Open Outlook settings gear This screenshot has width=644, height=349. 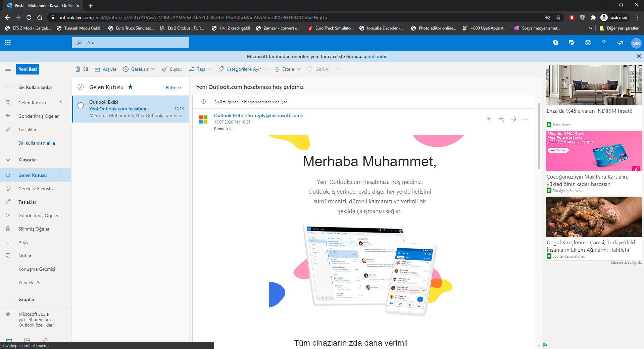pos(588,43)
